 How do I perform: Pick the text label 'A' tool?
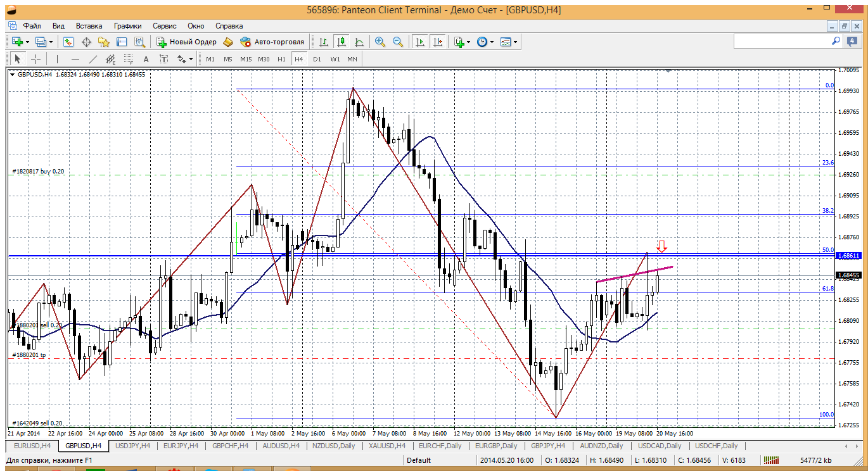point(146,59)
